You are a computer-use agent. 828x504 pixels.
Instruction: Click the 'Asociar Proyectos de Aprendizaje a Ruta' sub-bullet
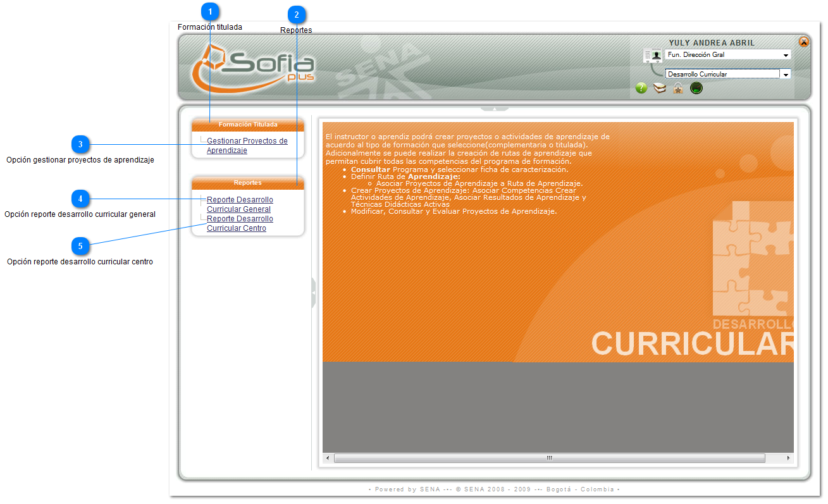coord(479,183)
